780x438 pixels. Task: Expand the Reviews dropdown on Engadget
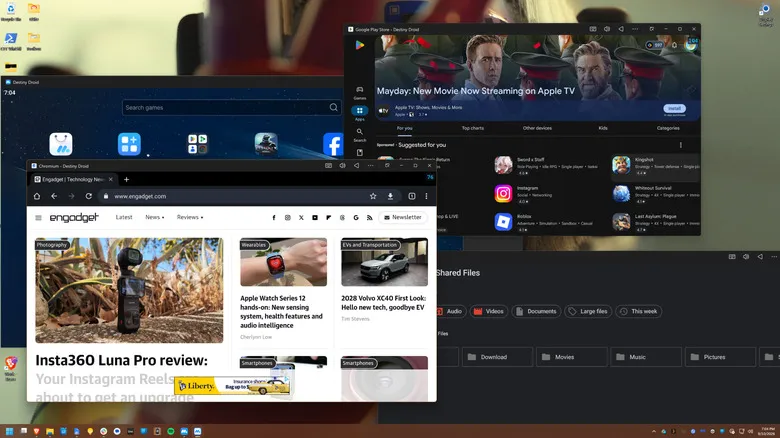[x=190, y=217]
